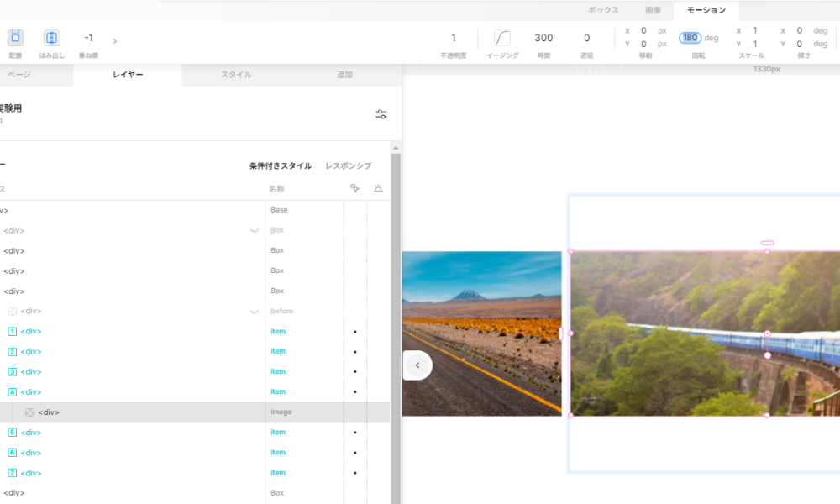Open layer filter settings sliders icon
Viewport: 840px width, 504px height.
pos(381,114)
